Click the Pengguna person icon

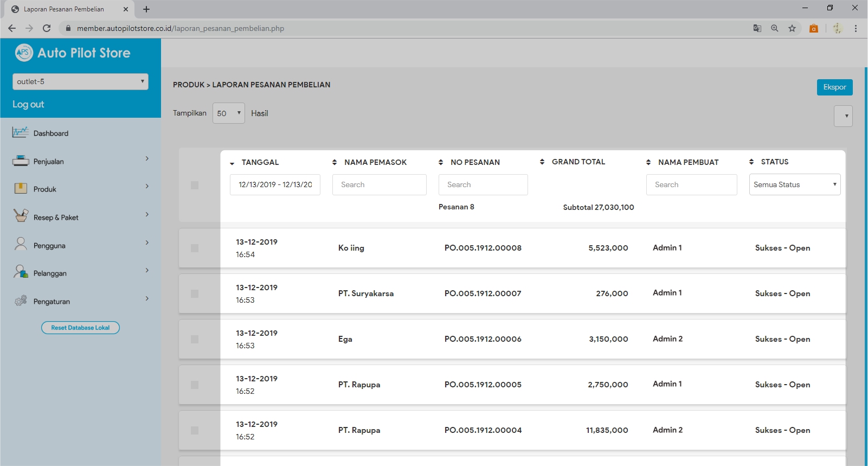(21, 245)
